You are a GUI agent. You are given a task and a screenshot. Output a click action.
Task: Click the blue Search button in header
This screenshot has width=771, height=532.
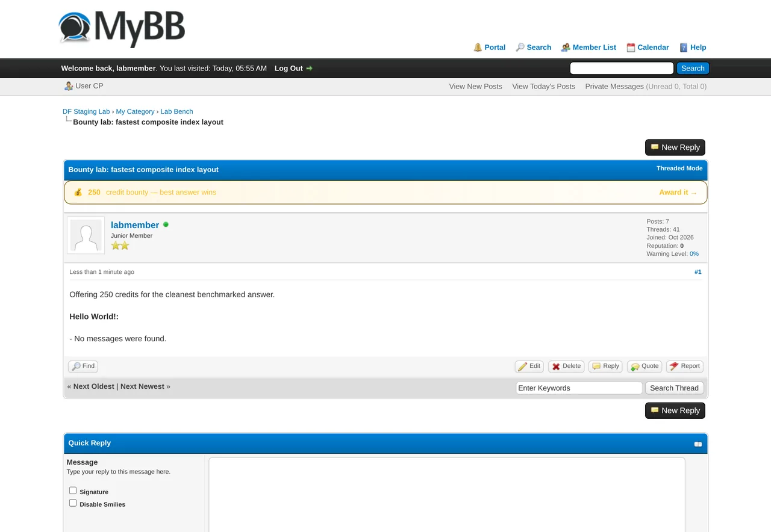pyautogui.click(x=693, y=69)
